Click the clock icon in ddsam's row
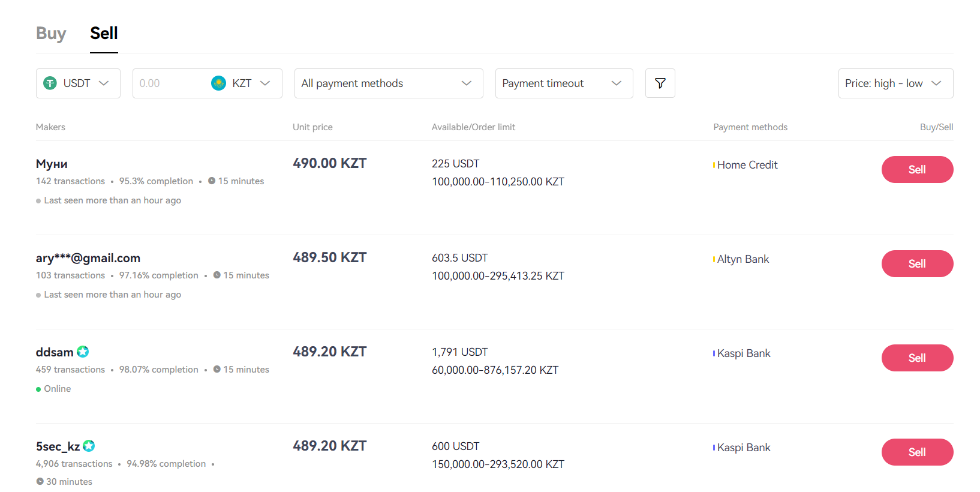This screenshot has width=980, height=492. tap(217, 369)
